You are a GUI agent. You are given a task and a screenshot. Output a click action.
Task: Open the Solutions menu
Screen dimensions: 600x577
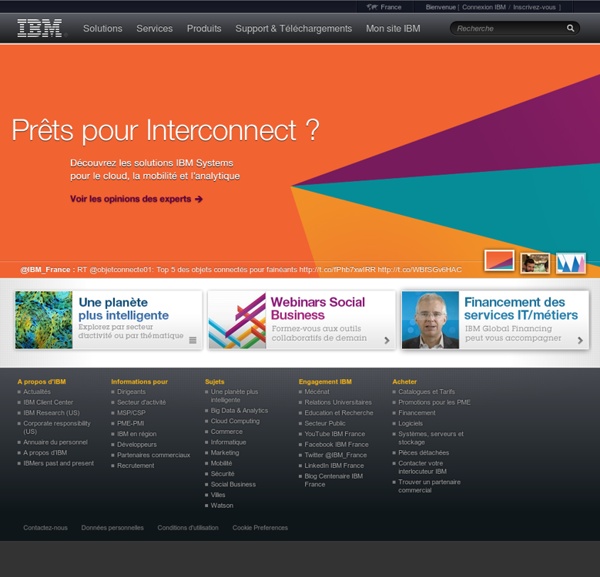(x=103, y=29)
